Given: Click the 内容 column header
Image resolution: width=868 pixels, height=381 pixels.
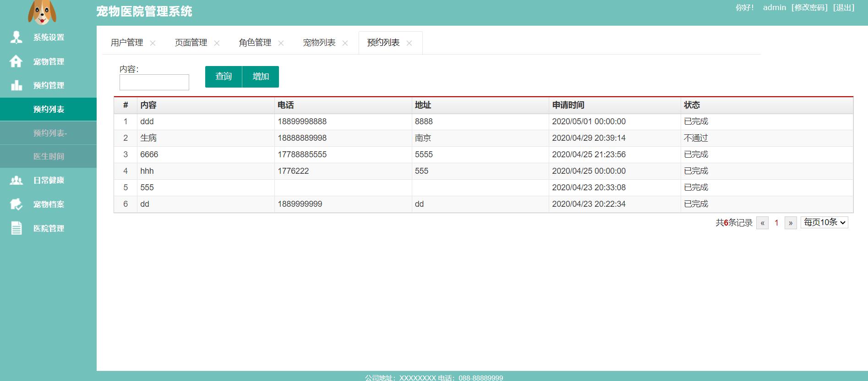Looking at the screenshot, I should pyautogui.click(x=206, y=105).
